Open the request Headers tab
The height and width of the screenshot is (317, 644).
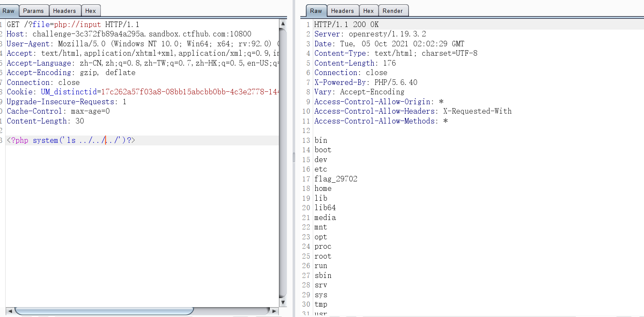point(64,11)
